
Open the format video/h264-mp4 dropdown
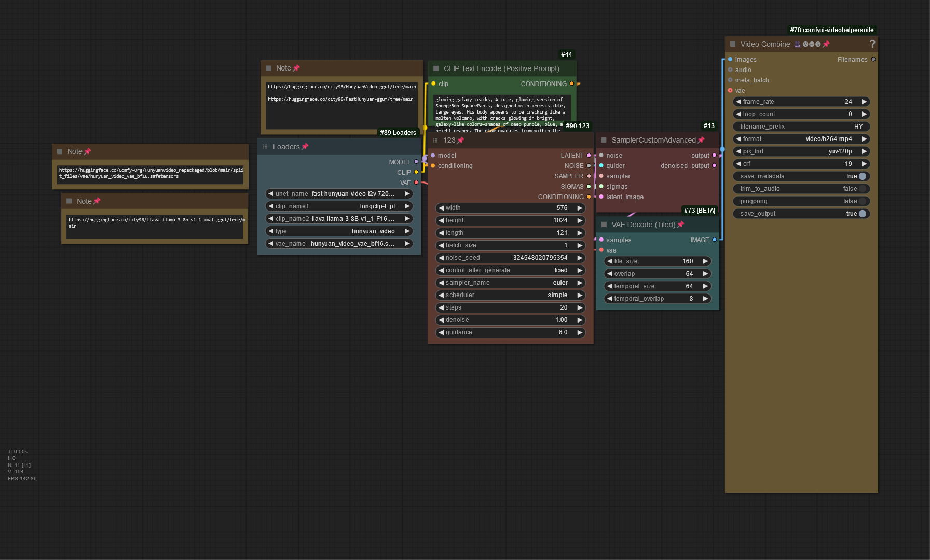[801, 139]
